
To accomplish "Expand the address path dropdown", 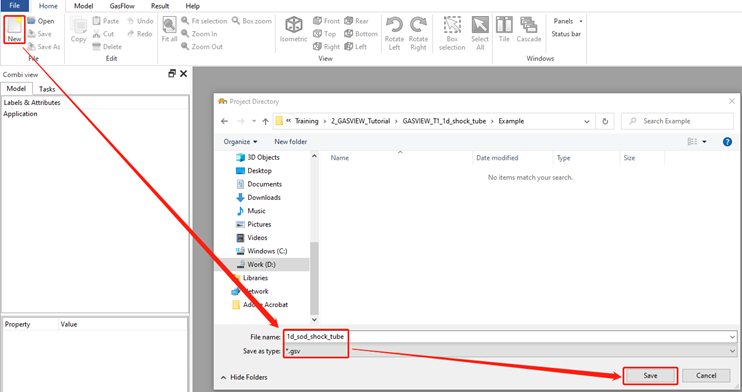I will (587, 121).
